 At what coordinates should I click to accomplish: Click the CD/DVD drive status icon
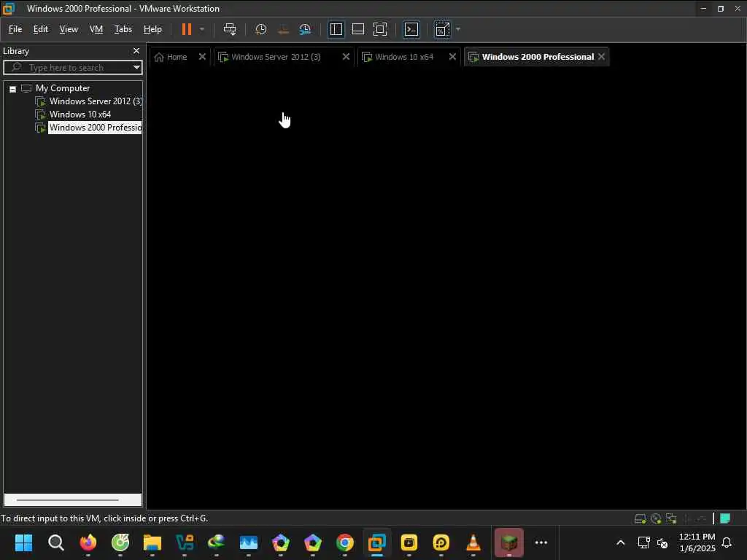coord(656,518)
